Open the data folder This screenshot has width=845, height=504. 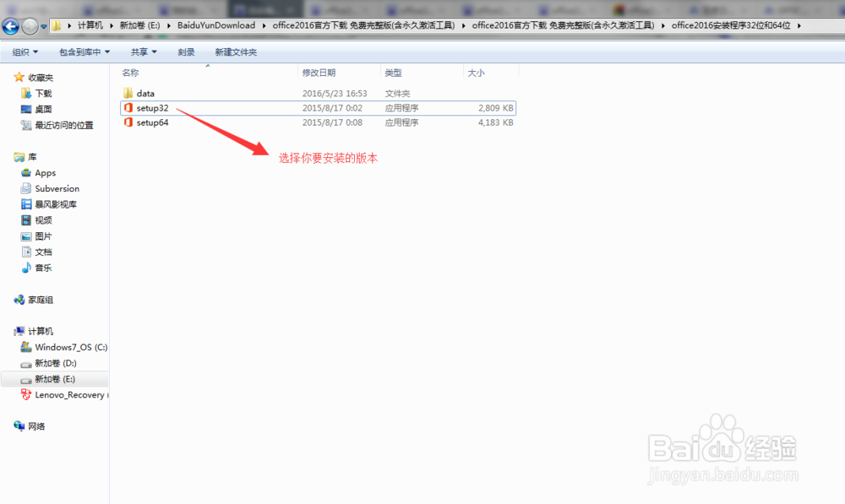pyautogui.click(x=144, y=93)
